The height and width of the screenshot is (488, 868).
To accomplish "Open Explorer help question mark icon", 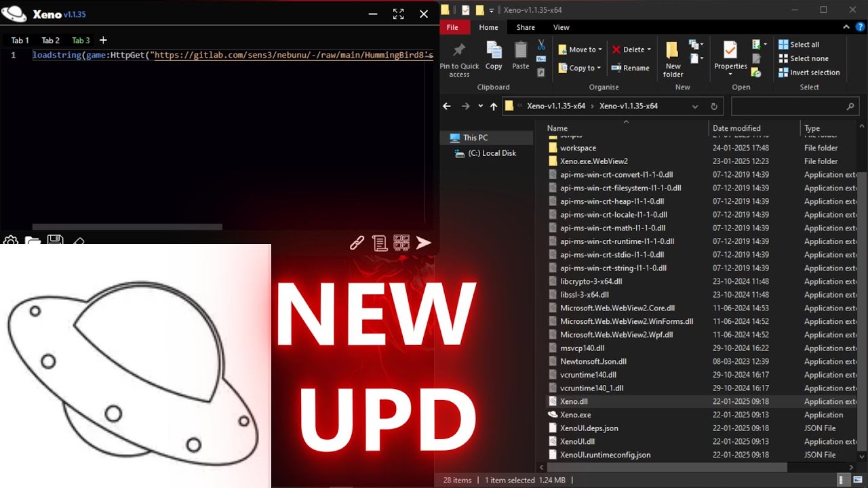I will click(x=861, y=27).
